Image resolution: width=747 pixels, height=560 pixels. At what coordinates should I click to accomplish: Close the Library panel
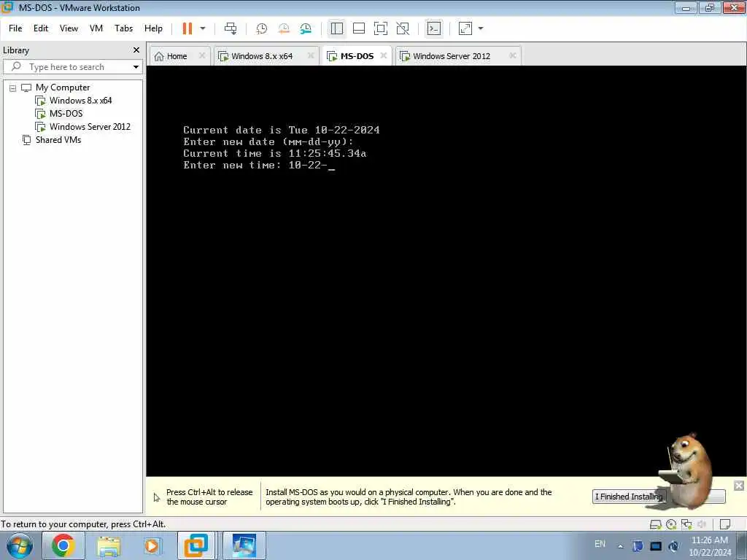click(136, 50)
